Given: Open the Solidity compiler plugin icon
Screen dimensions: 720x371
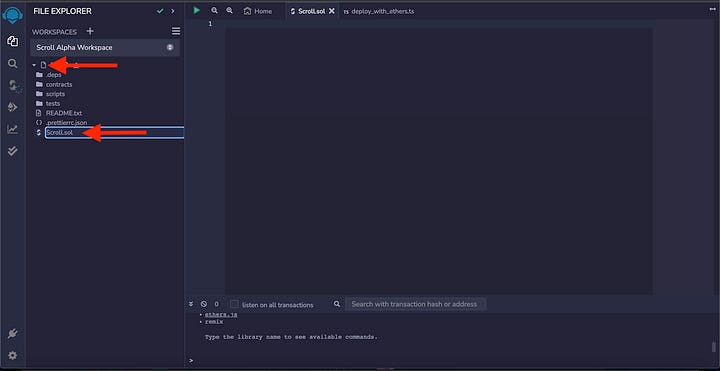Looking at the screenshot, I should point(13,85).
